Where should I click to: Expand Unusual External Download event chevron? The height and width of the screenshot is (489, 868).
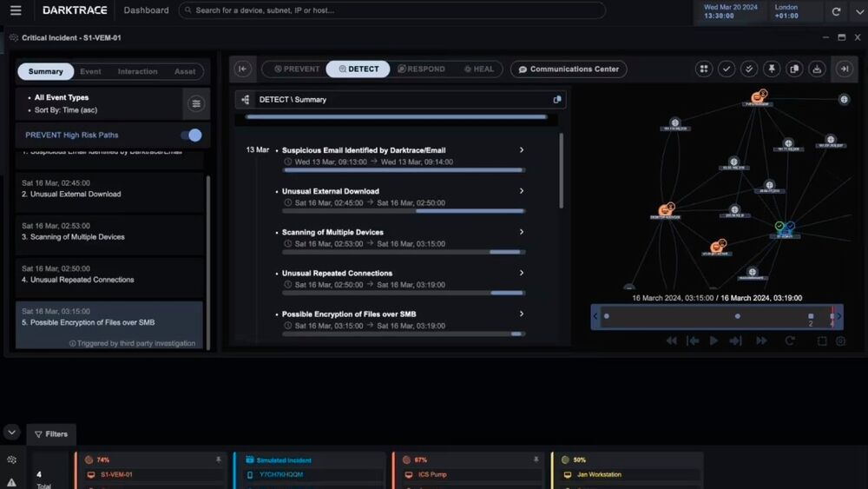coord(522,191)
